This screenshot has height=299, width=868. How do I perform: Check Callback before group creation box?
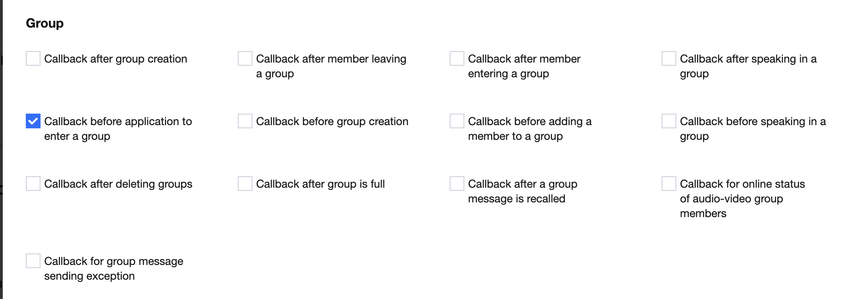245,121
